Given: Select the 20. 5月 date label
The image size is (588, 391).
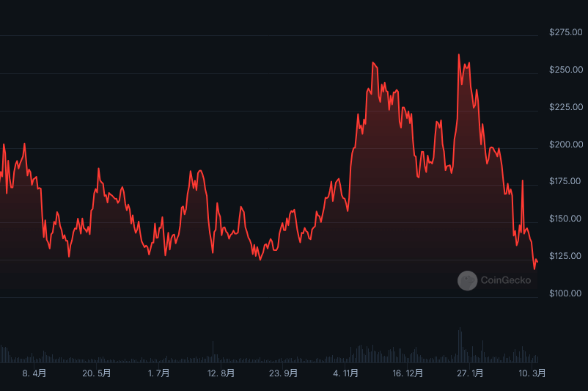Looking at the screenshot, I should click(97, 373).
